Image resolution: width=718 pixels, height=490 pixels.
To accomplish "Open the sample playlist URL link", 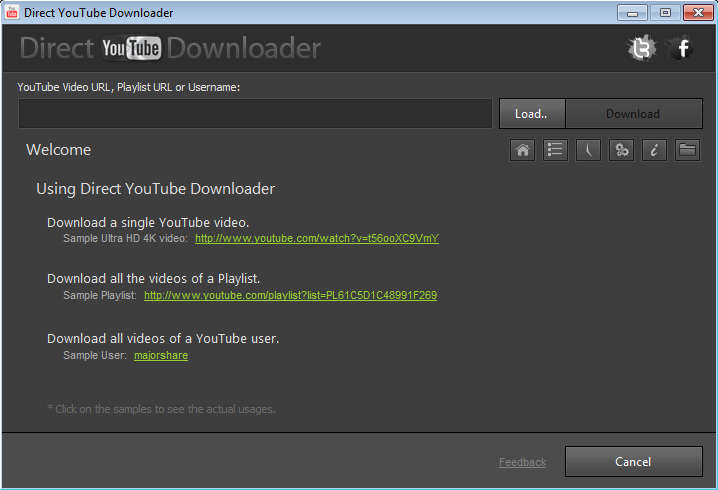I will [290, 295].
